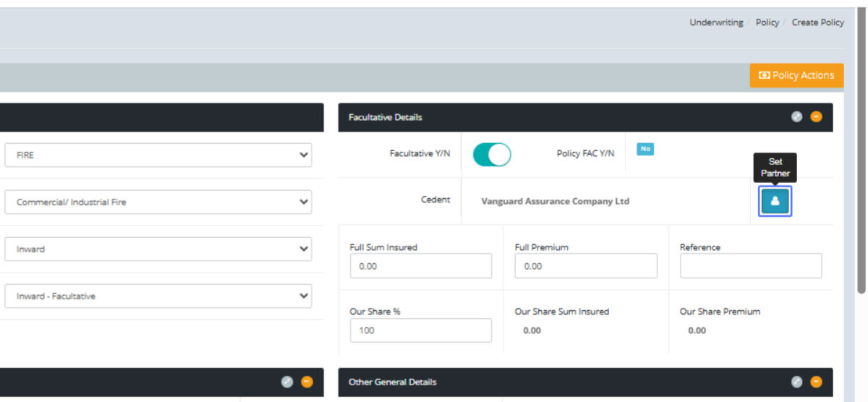The width and height of the screenshot is (868, 402).
Task: Toggle the Facultative Y/N switch
Action: tap(492, 154)
